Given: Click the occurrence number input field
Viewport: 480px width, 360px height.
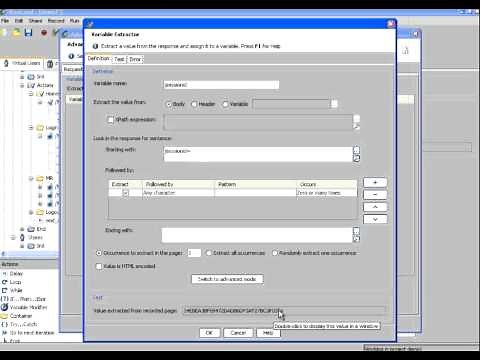Looking at the screenshot, I should point(194,253).
